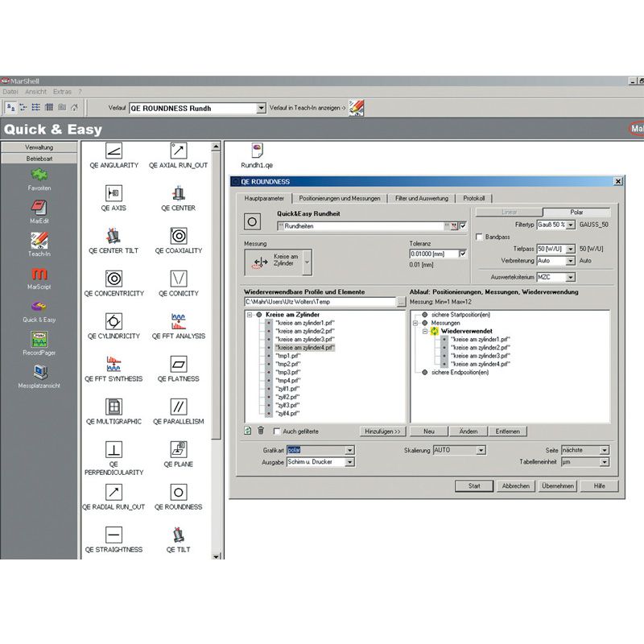
Task: Toggle the checkbox next to Toleranz field
Action: coord(463,254)
